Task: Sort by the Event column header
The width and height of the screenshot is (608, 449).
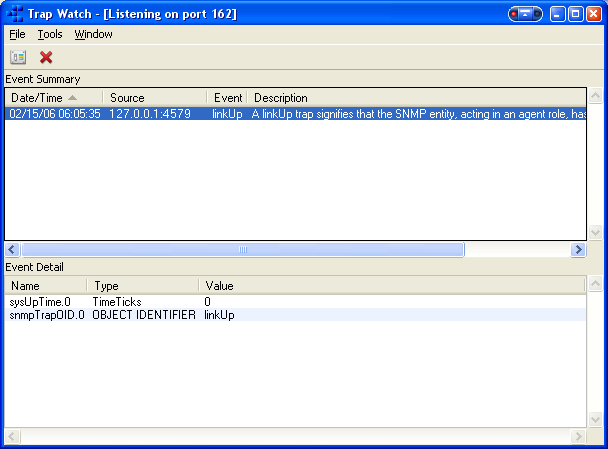Action: click(x=227, y=98)
